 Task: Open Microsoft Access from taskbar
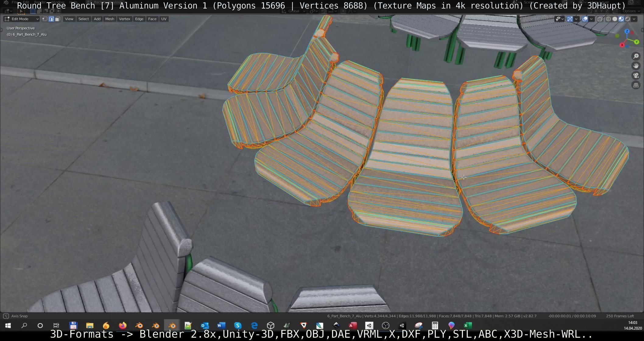tap(353, 325)
